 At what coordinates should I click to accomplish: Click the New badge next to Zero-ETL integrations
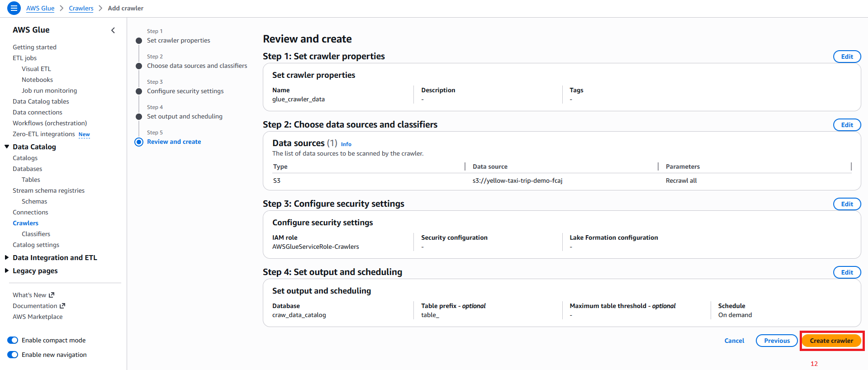(x=84, y=134)
